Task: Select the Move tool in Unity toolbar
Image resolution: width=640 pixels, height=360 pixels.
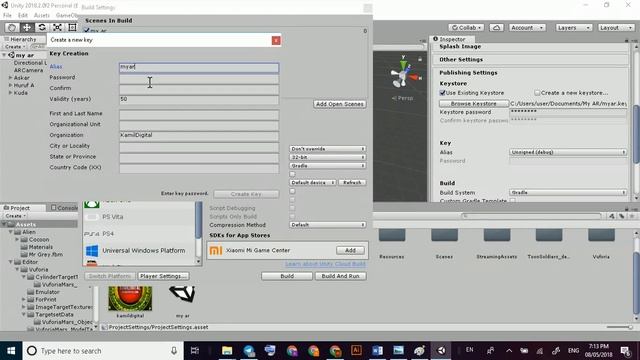Action: point(27,27)
